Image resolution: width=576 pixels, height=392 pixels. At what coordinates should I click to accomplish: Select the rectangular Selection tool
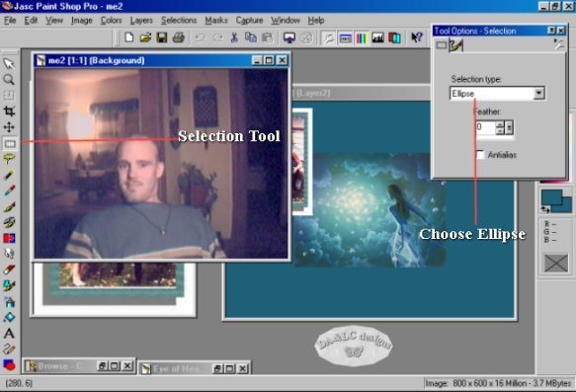(9, 143)
